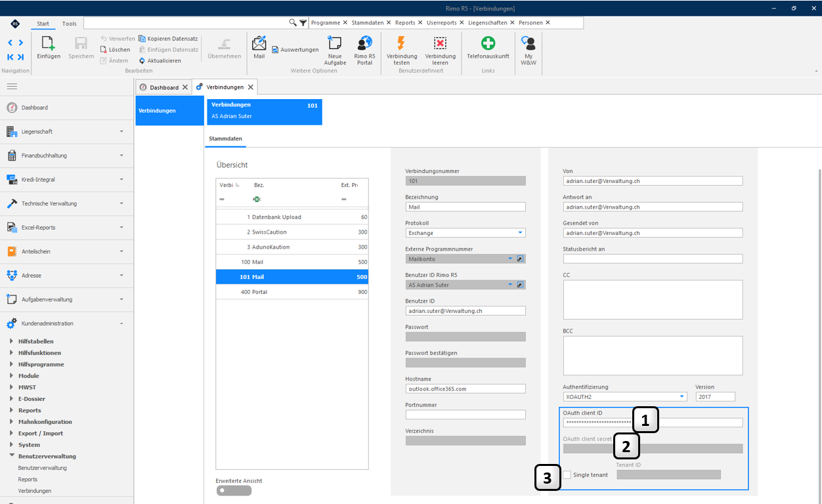Click Kopieren Datensatz
Image resolution: width=822 pixels, height=504 pixels.
point(168,39)
